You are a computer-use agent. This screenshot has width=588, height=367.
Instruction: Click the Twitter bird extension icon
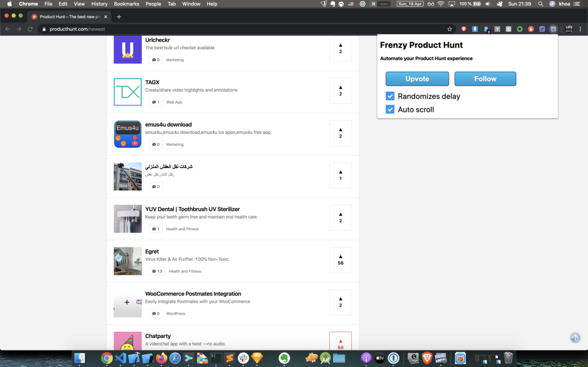[542, 29]
